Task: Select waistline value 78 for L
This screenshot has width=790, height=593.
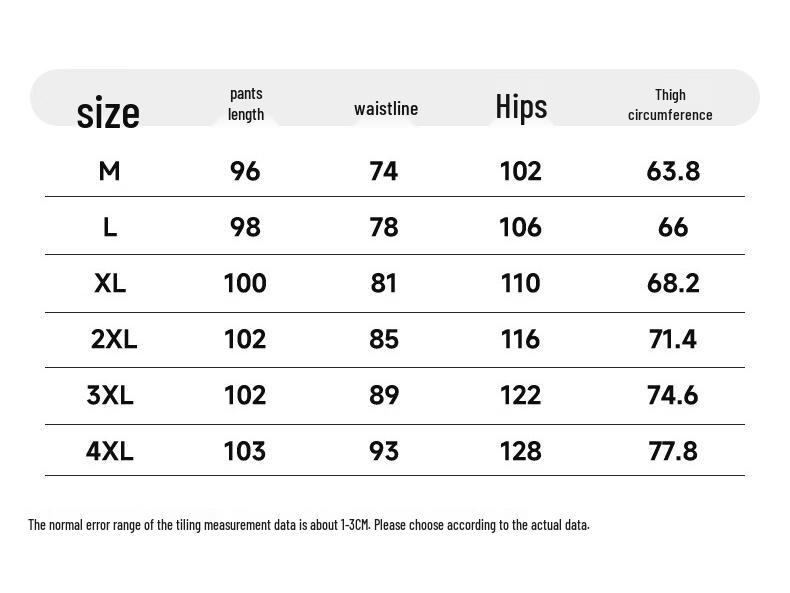Action: point(384,227)
